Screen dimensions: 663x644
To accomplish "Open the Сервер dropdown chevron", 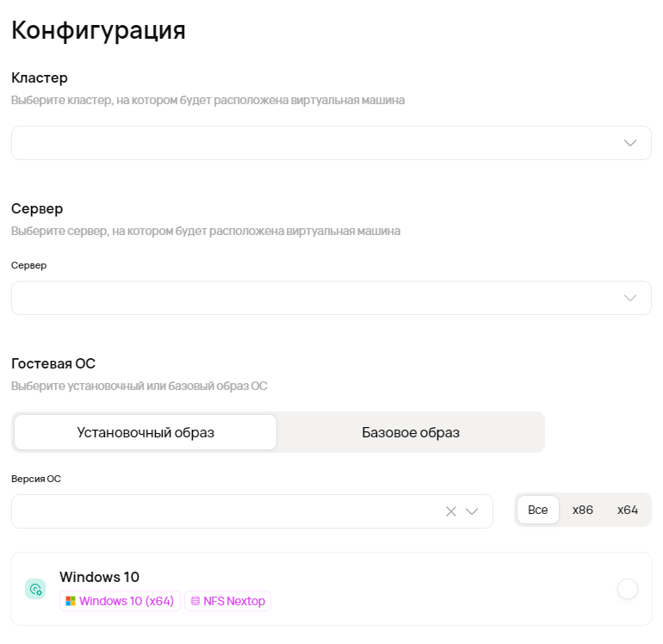I will (630, 298).
